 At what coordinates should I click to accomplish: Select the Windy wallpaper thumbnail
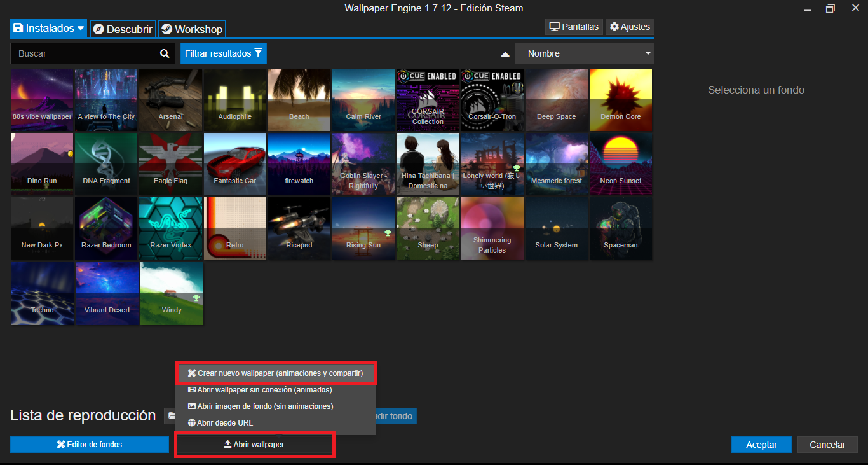click(x=171, y=294)
